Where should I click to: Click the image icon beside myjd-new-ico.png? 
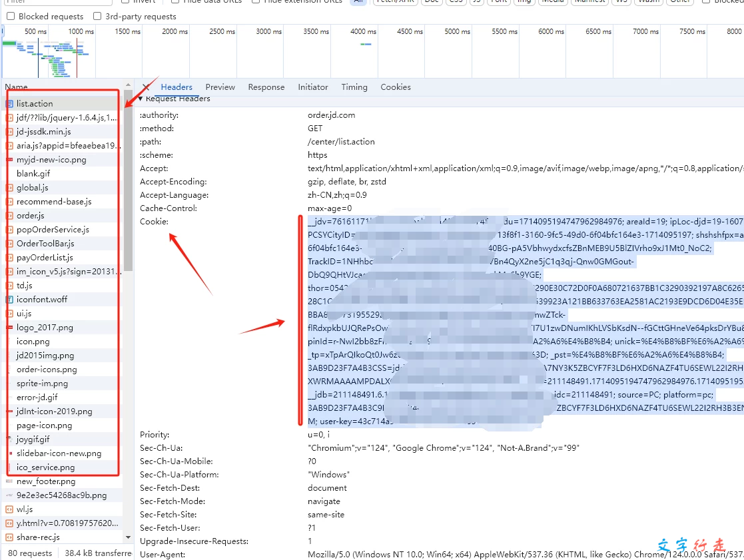coord(9,159)
